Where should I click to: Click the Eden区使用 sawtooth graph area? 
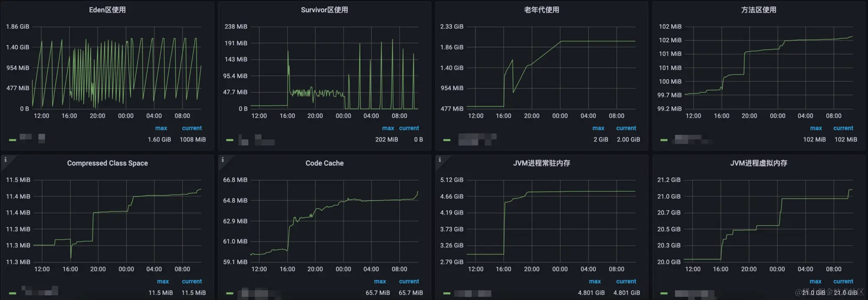click(x=117, y=68)
